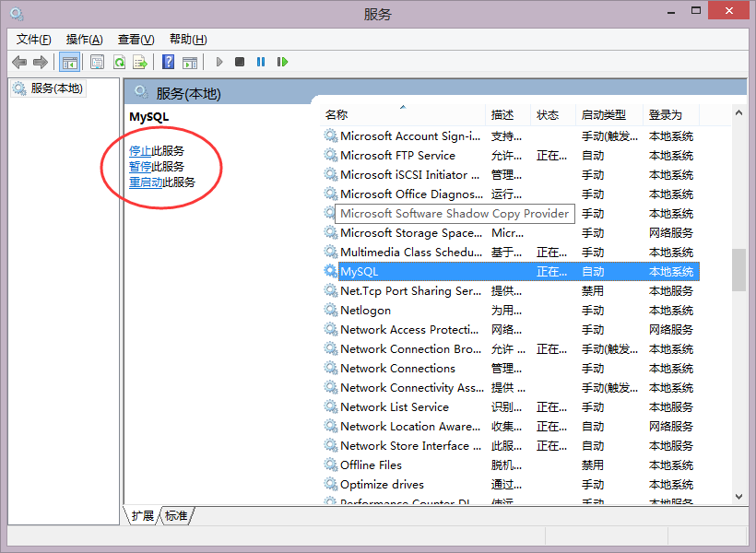Sort by the 启动类型 column header
Image resolution: width=756 pixels, height=553 pixels.
(609, 115)
